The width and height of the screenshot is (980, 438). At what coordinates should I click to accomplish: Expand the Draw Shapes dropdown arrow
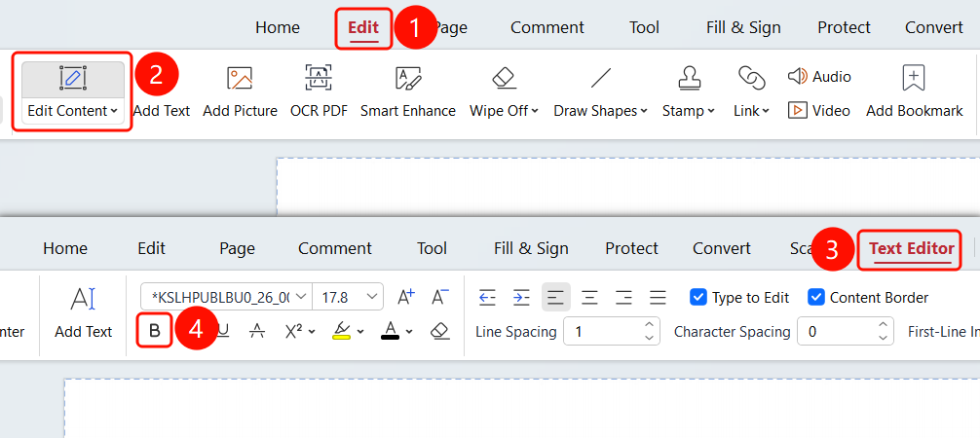(643, 111)
